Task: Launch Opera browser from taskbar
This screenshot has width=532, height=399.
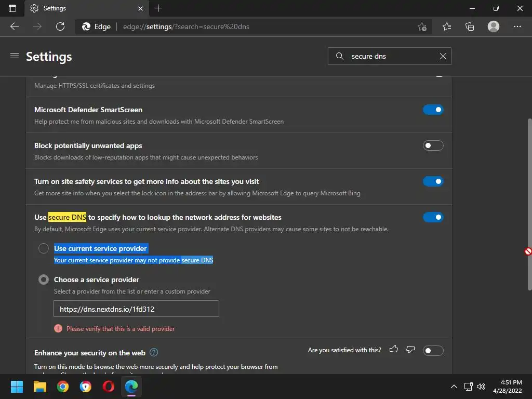Action: click(108, 387)
